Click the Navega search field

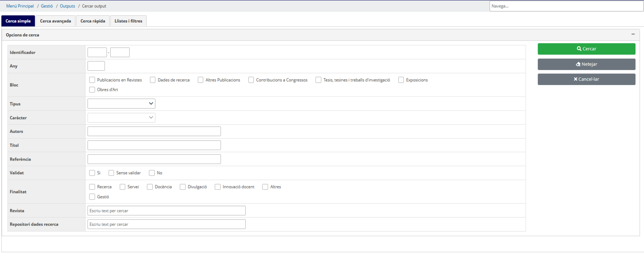coord(565,6)
